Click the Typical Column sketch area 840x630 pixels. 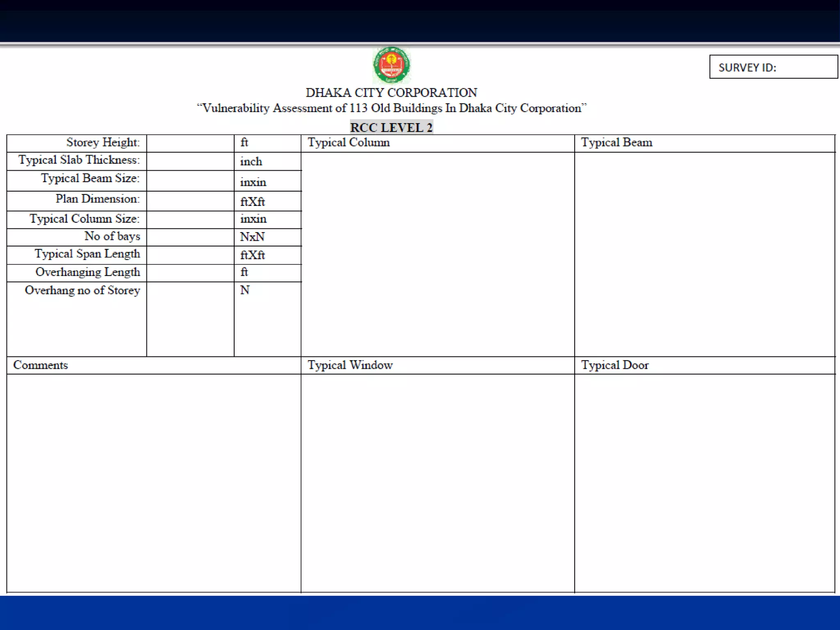tap(437, 253)
